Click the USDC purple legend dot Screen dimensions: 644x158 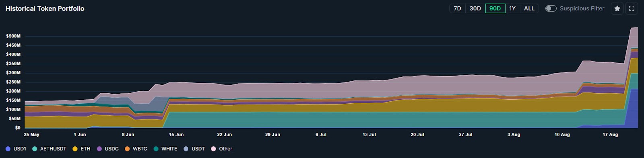coord(99,149)
